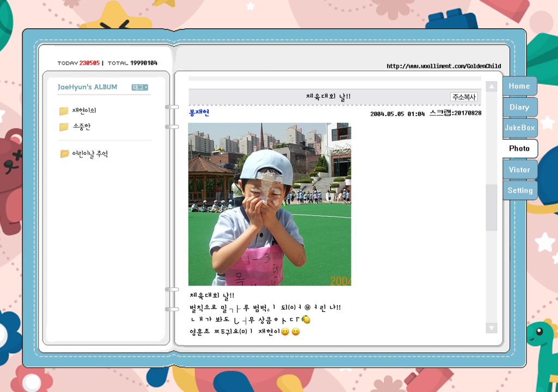Click the TODAY 230505 visitor counter
This screenshot has width=558, height=392.
click(x=78, y=63)
